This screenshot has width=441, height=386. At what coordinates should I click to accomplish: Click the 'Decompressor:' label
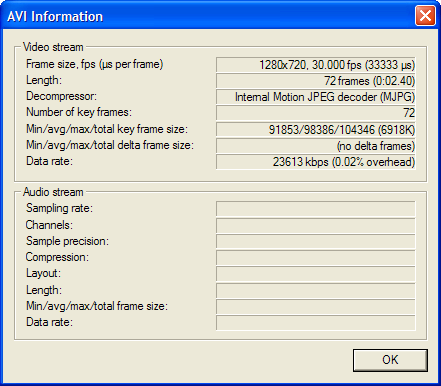click(x=61, y=96)
